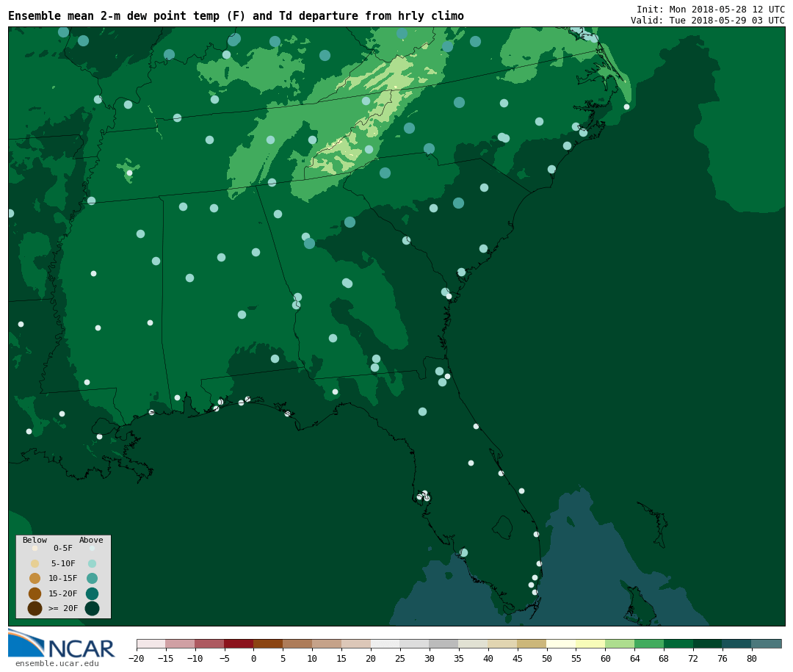Open the ensemble.ucar.edu link text
The image size is (793, 672).
pyautogui.click(x=57, y=663)
